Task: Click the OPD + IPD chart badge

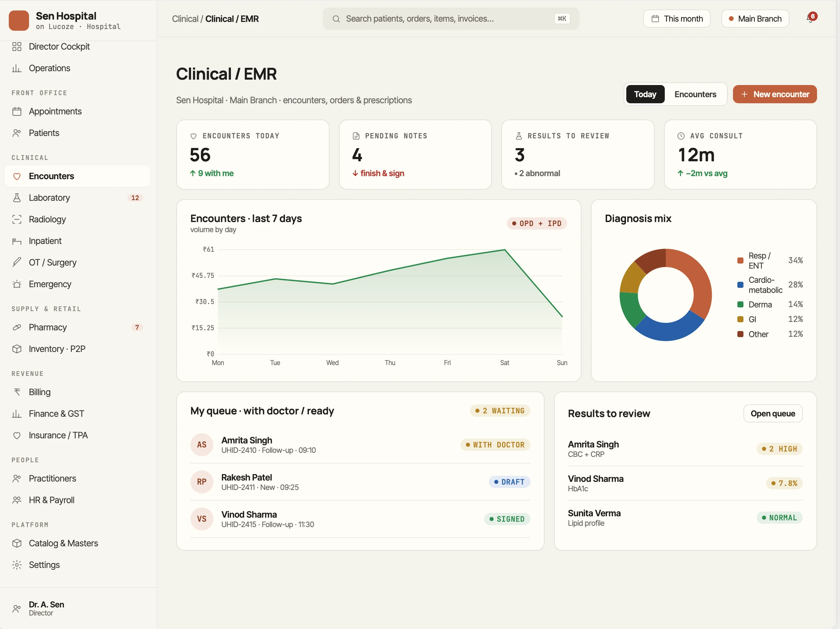Action: click(x=536, y=224)
